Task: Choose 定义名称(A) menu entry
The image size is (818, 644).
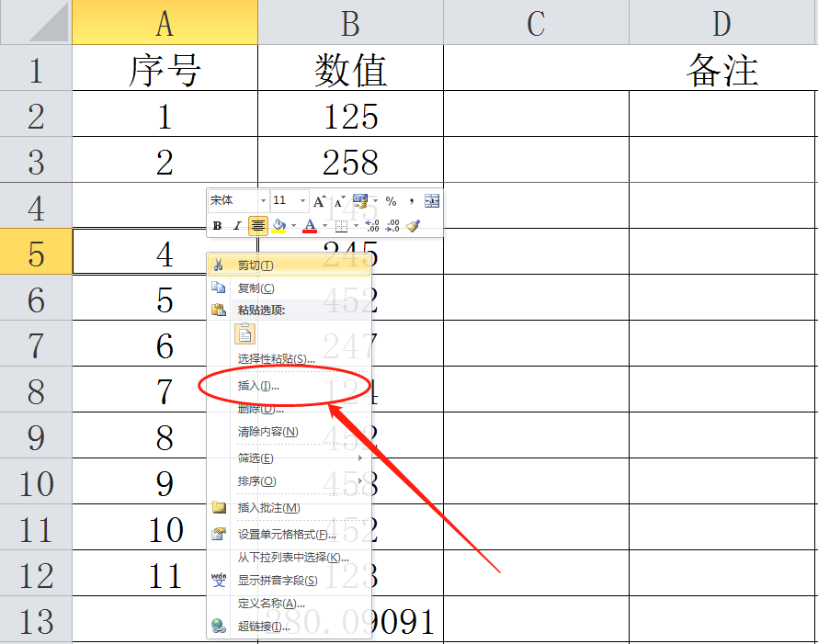Action: (x=290, y=604)
